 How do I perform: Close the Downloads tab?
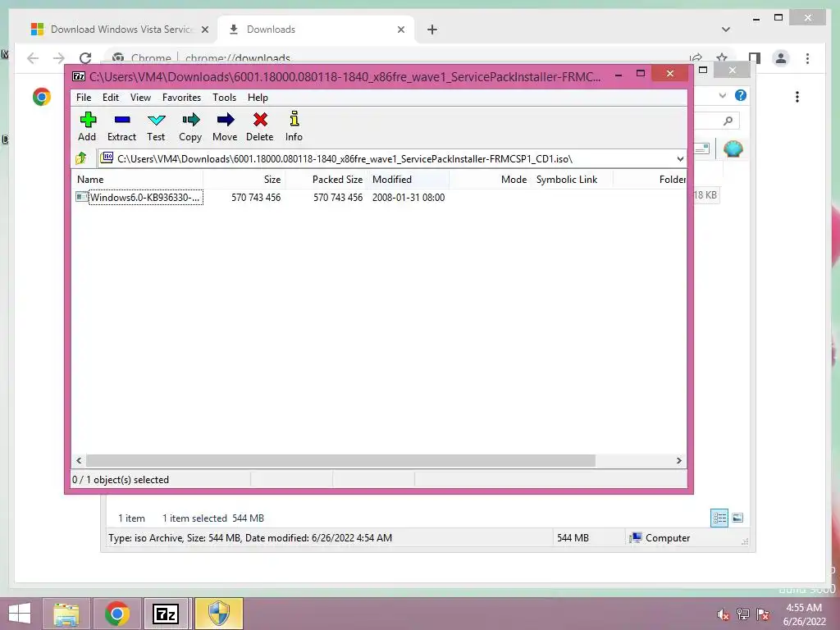coord(400,30)
